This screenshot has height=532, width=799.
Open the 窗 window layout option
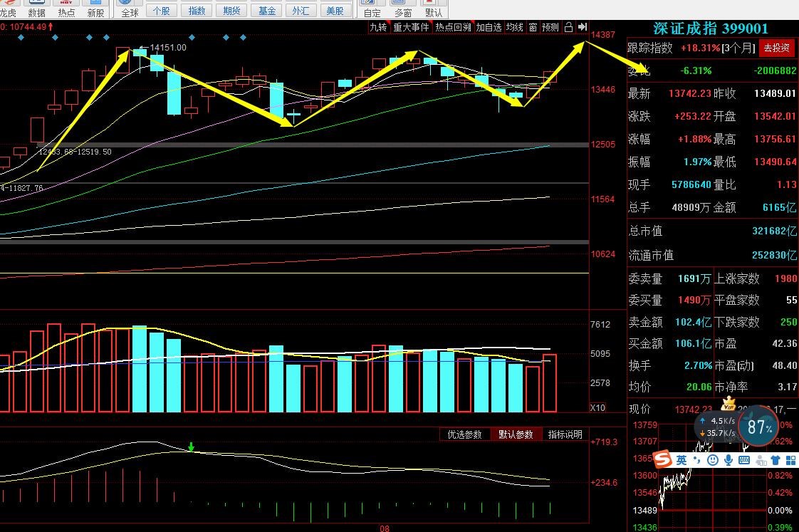point(533,27)
